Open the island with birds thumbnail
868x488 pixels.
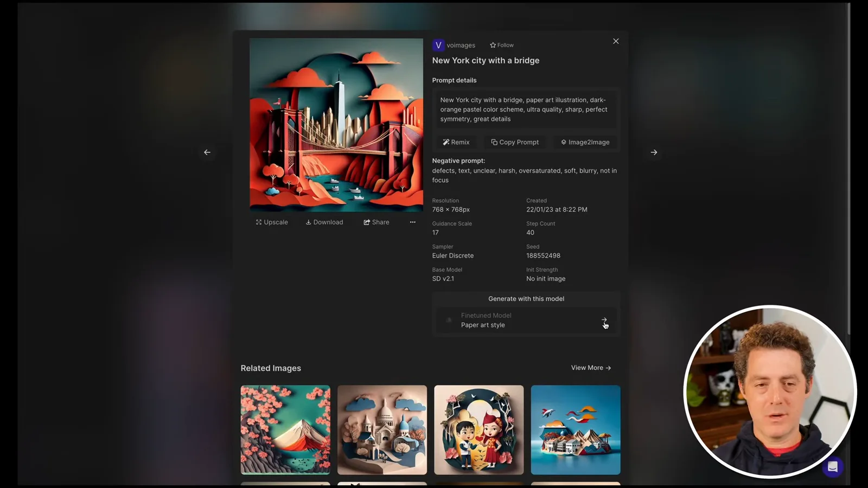(x=576, y=430)
